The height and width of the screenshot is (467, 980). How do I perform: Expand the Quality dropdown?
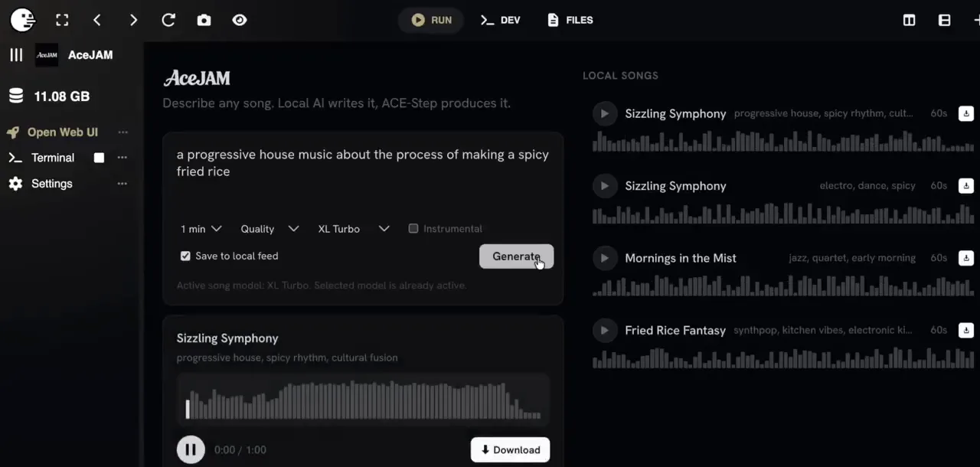(269, 229)
